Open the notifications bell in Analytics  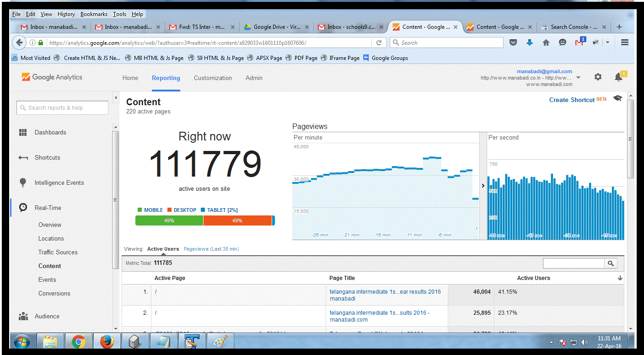(x=619, y=77)
